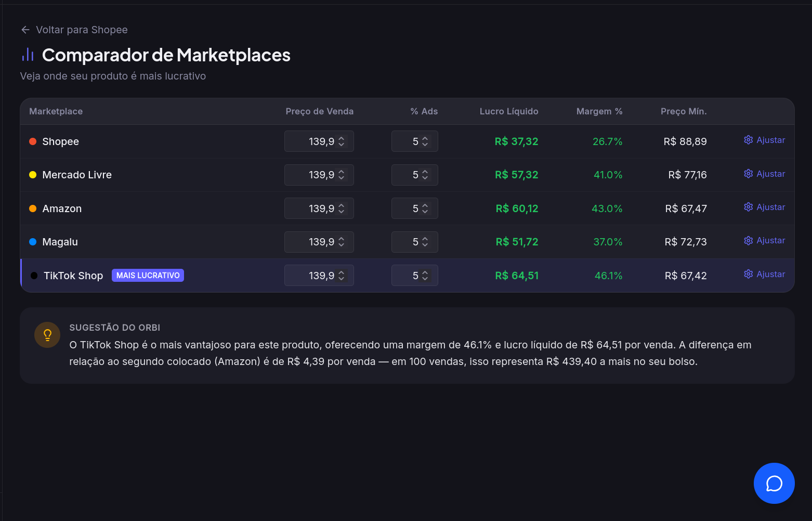Click the Mercado Livre price stepper arrows
Screen dimensions: 812x521
coord(342,175)
